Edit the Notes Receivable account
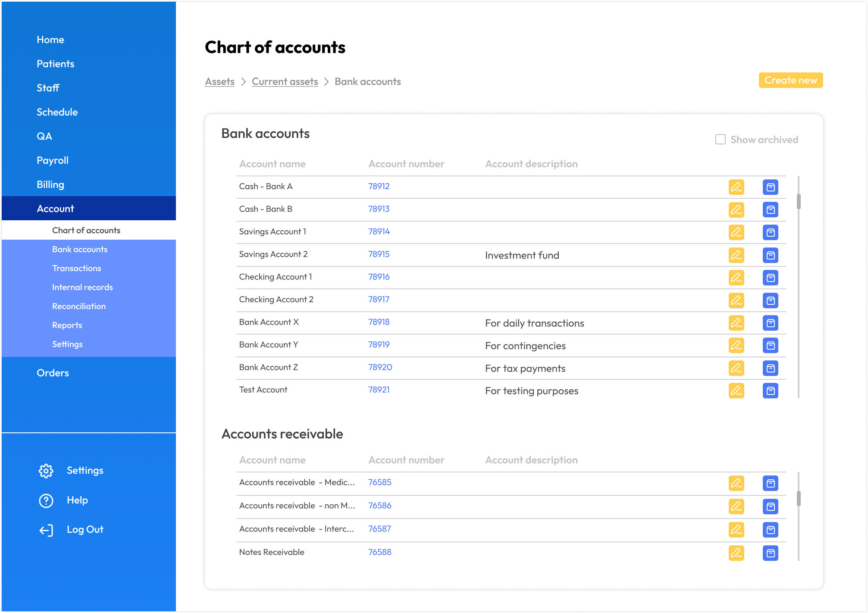 [736, 553]
